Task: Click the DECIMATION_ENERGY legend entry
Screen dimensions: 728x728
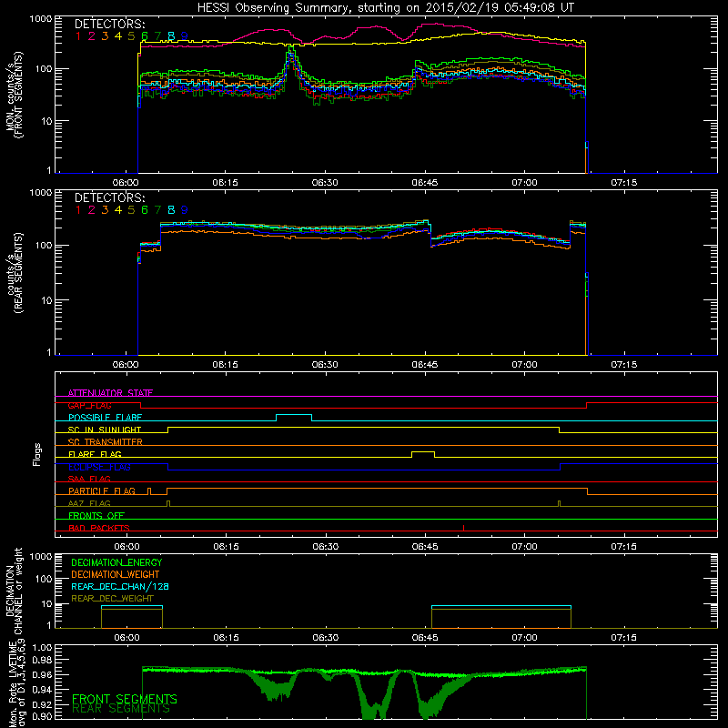Action: point(116,562)
